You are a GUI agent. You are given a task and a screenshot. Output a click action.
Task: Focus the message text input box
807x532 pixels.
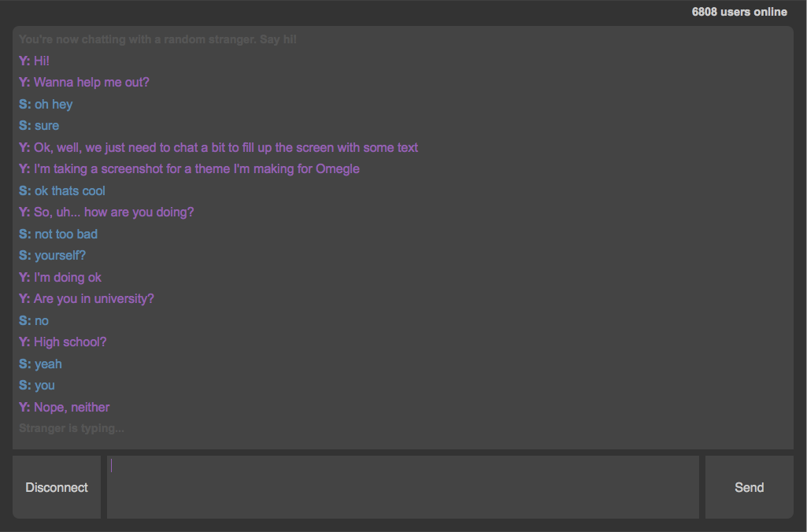[402, 487]
